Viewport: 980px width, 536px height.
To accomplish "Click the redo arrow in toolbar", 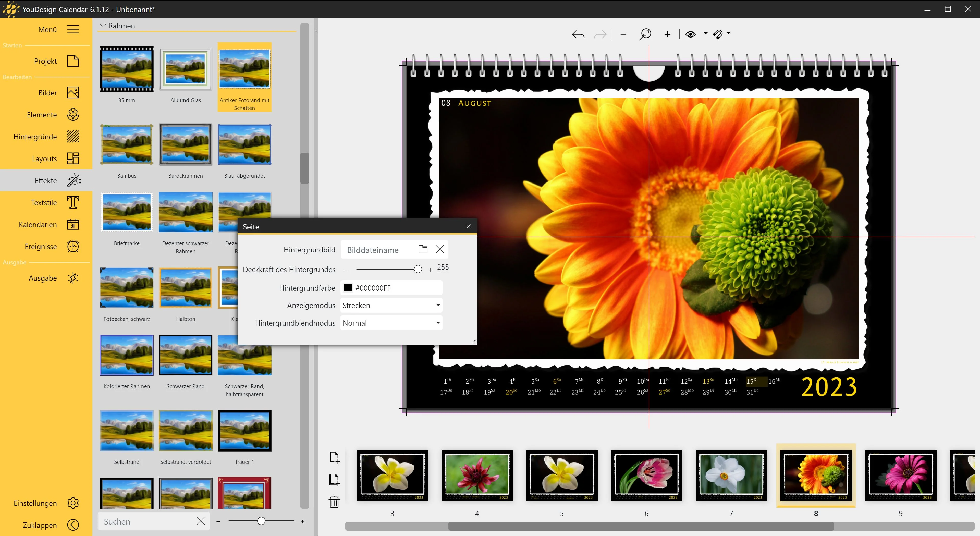I will point(600,35).
